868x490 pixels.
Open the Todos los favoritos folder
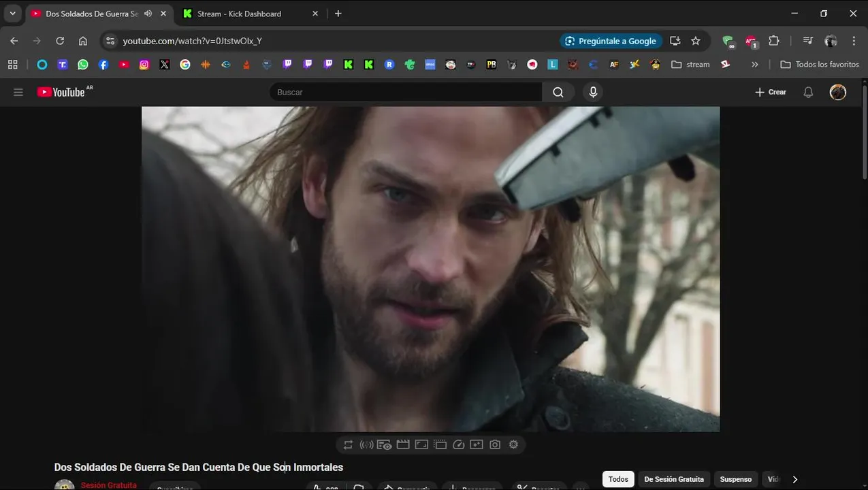coord(820,65)
